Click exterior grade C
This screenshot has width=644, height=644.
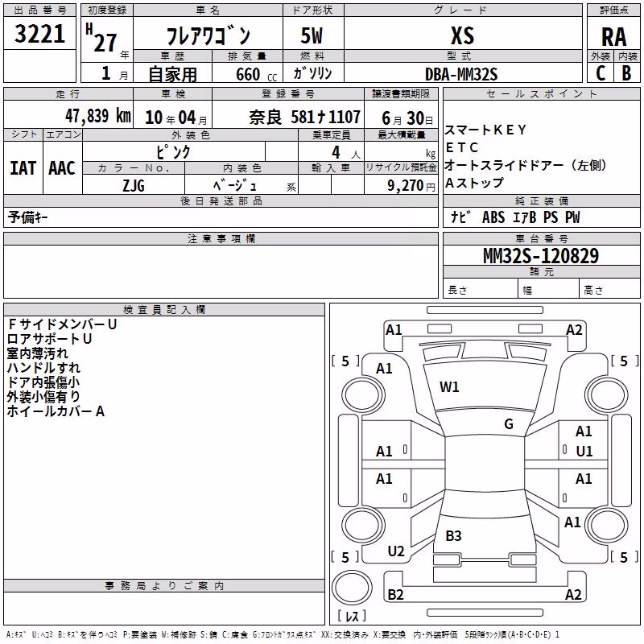pos(601,73)
